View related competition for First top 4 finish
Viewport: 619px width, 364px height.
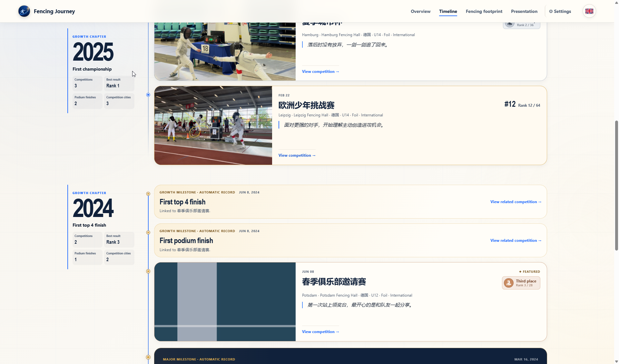(516, 202)
